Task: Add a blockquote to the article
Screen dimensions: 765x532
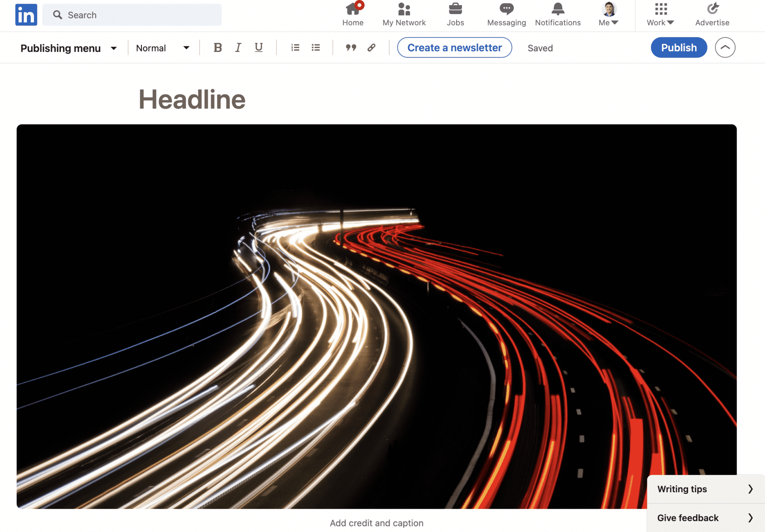Action: point(350,47)
